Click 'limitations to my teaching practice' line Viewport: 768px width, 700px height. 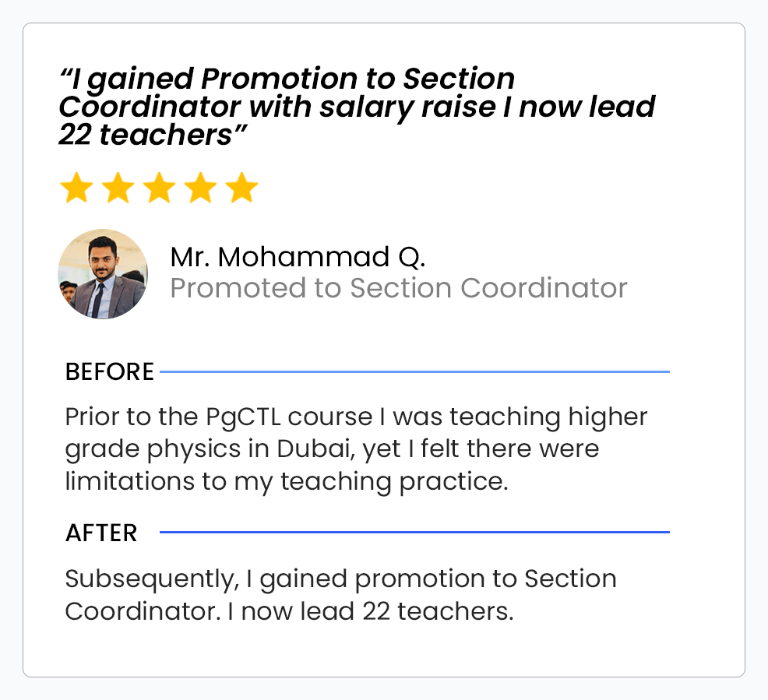[x=286, y=482]
